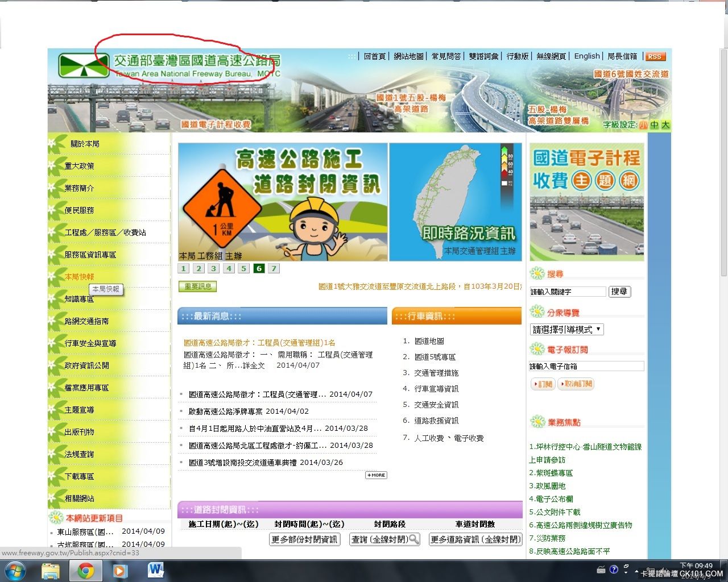Open Windows Start menu orb
728x582 pixels.
coord(15,571)
